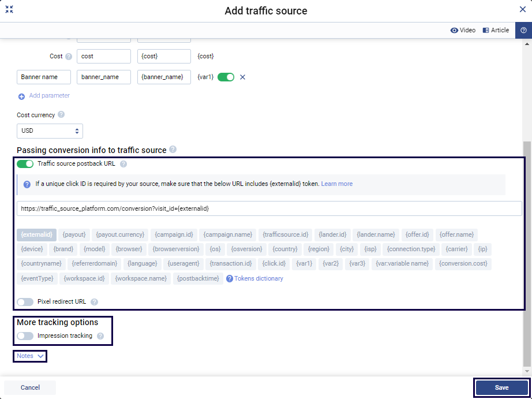
Task: Open the Cost currency dropdown
Action: 50,130
